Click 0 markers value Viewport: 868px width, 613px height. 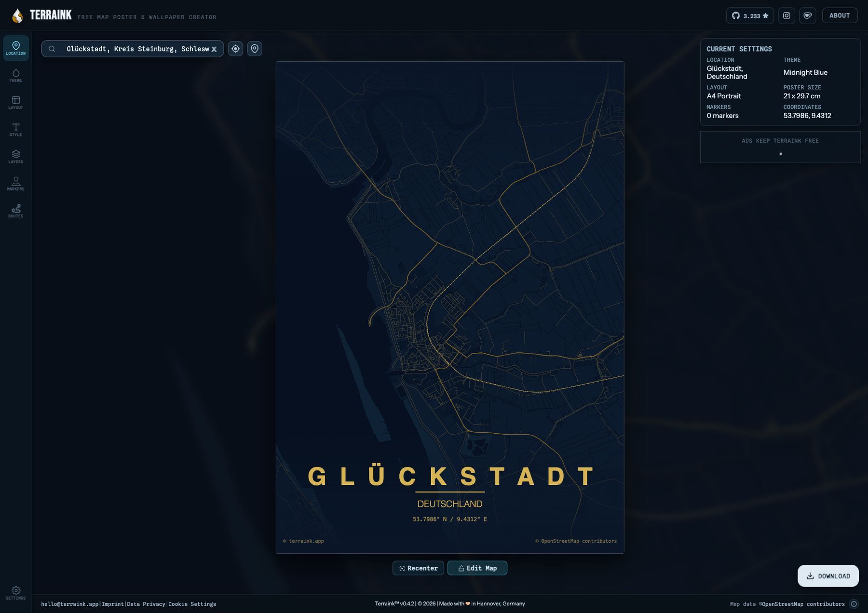722,116
